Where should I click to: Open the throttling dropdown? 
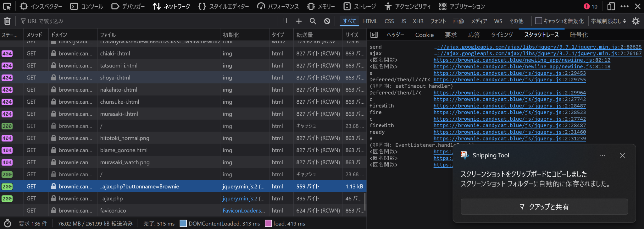[608, 21]
